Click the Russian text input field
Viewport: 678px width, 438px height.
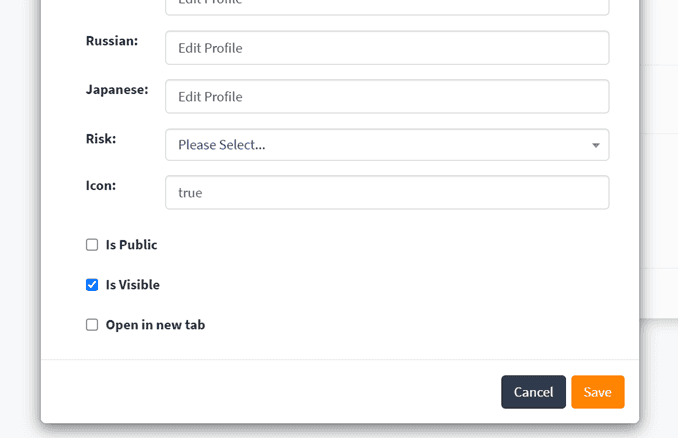(x=387, y=47)
